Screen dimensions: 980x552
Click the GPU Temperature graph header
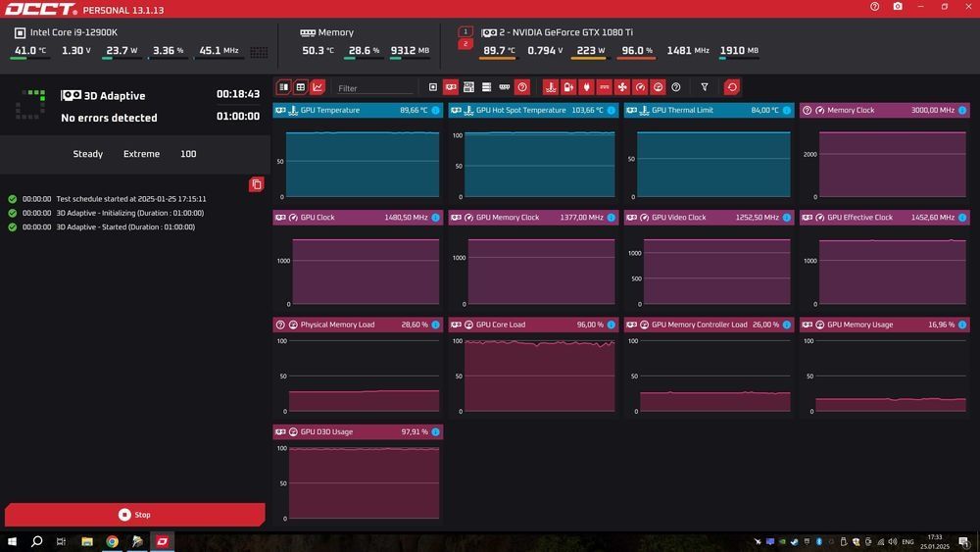coord(358,110)
